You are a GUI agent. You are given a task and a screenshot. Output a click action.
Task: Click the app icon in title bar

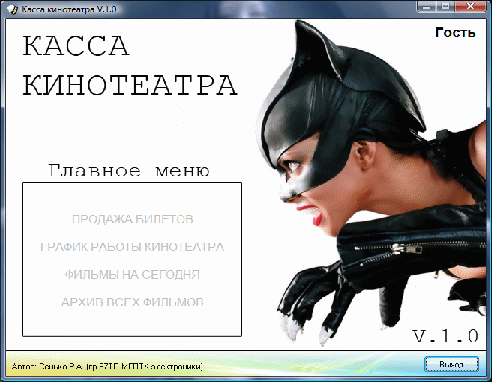point(12,9)
